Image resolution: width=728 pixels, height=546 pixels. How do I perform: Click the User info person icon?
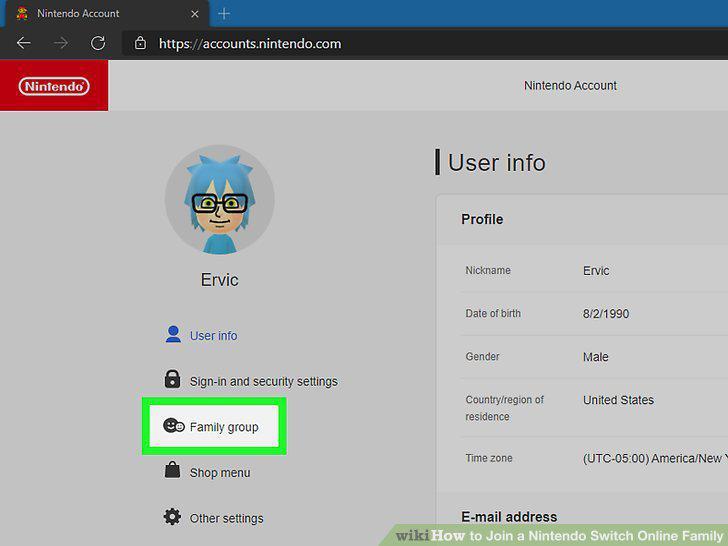(x=173, y=334)
